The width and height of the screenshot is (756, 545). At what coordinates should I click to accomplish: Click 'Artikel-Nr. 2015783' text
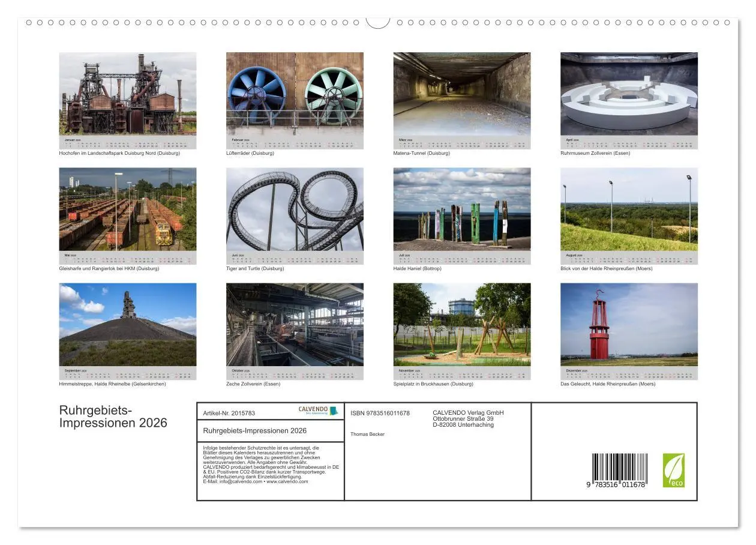pyautogui.click(x=229, y=414)
